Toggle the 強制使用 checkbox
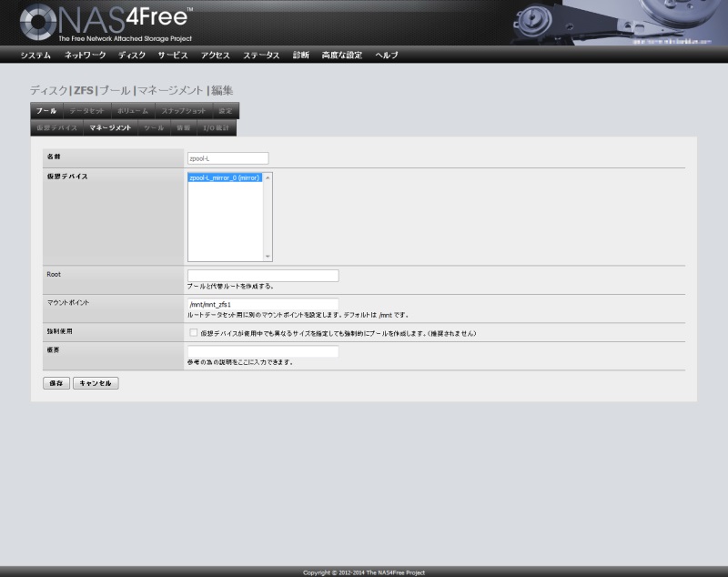Screen dimensions: 728x577 (194, 333)
